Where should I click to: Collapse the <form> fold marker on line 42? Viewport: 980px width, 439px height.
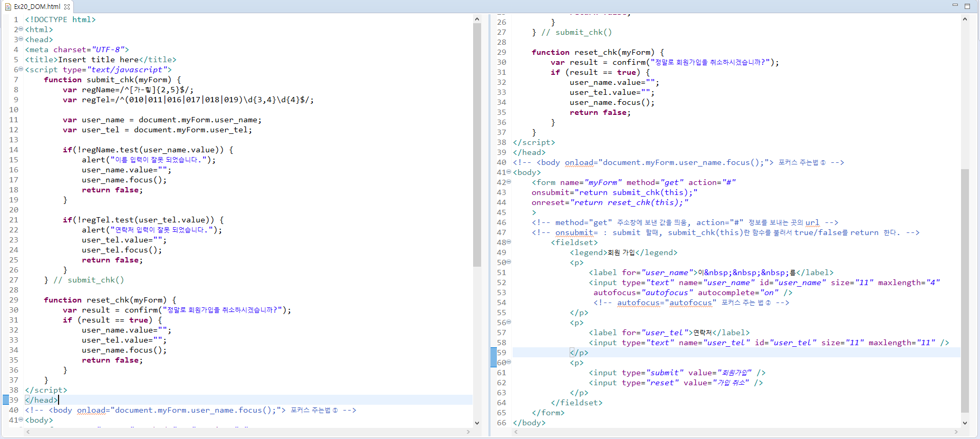509,182
